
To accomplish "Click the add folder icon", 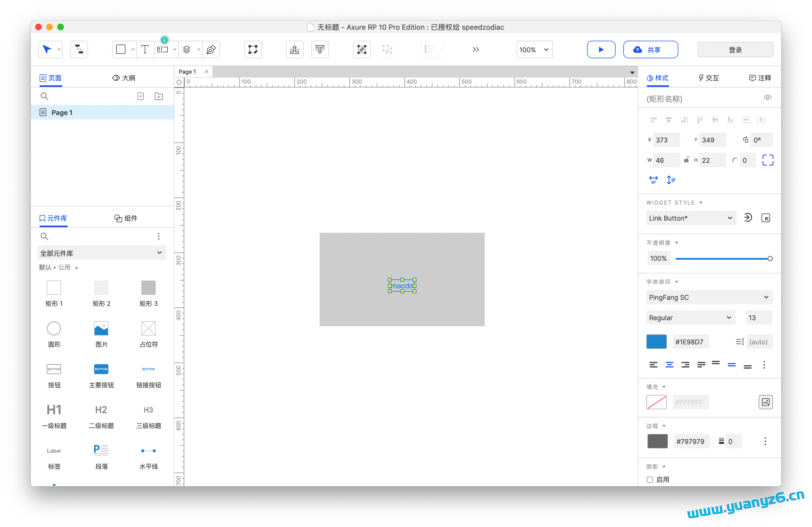I will click(x=159, y=97).
